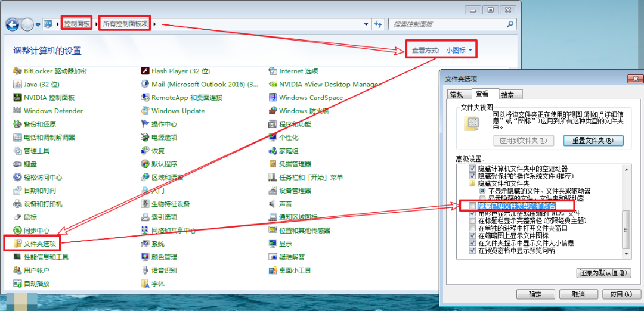Click the 取消 button
This screenshot has width=644, height=311.
tap(578, 294)
